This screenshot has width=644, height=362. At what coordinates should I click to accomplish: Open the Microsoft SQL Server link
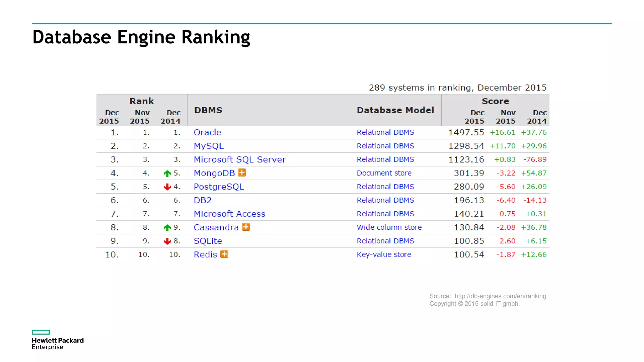(x=240, y=160)
